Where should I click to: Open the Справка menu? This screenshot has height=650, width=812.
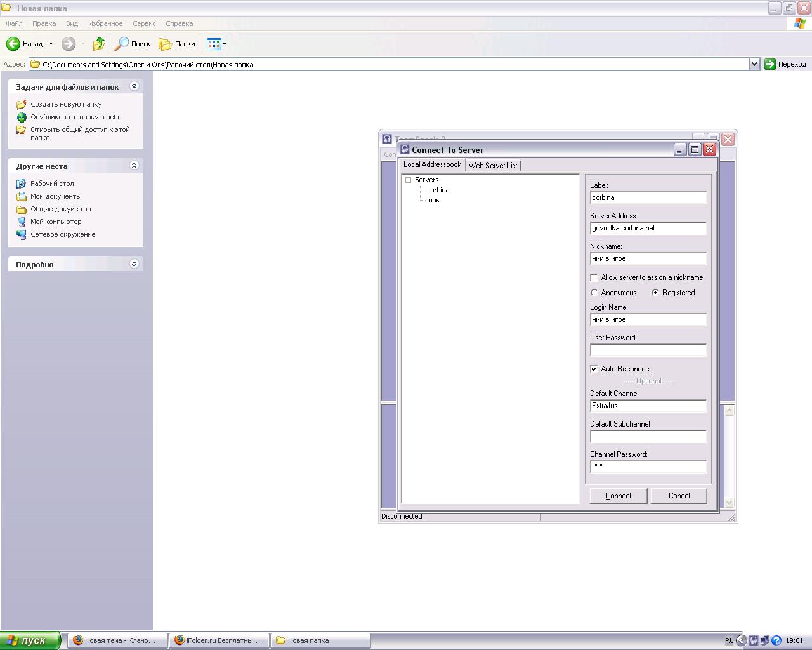[x=179, y=23]
